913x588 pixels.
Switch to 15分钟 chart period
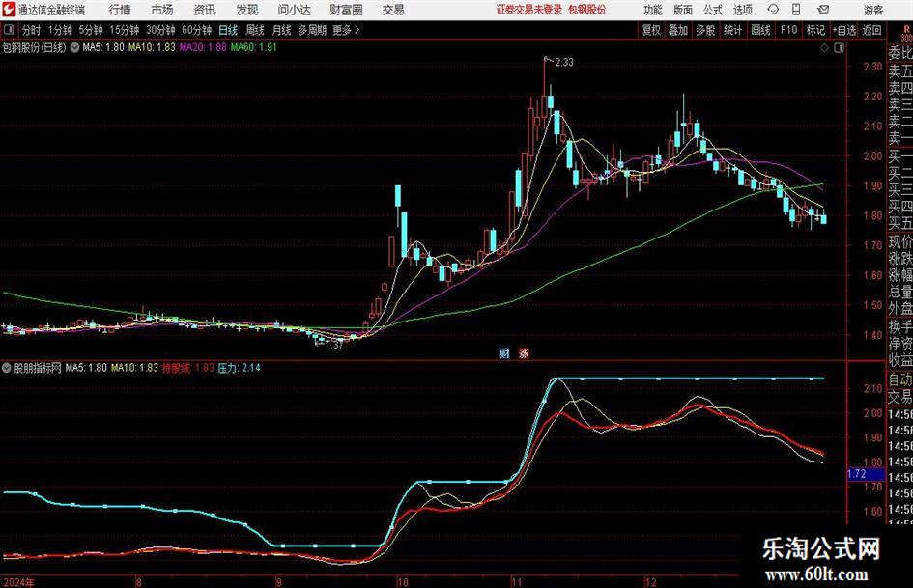click(x=124, y=30)
